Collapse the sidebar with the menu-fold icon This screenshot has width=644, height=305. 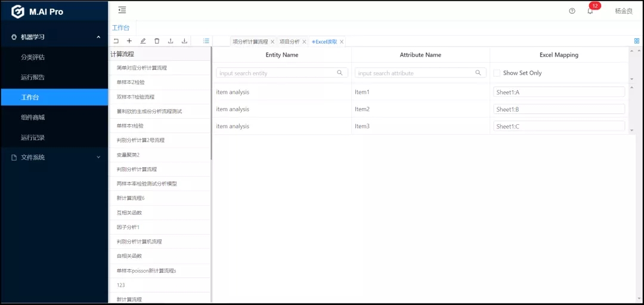tap(122, 10)
